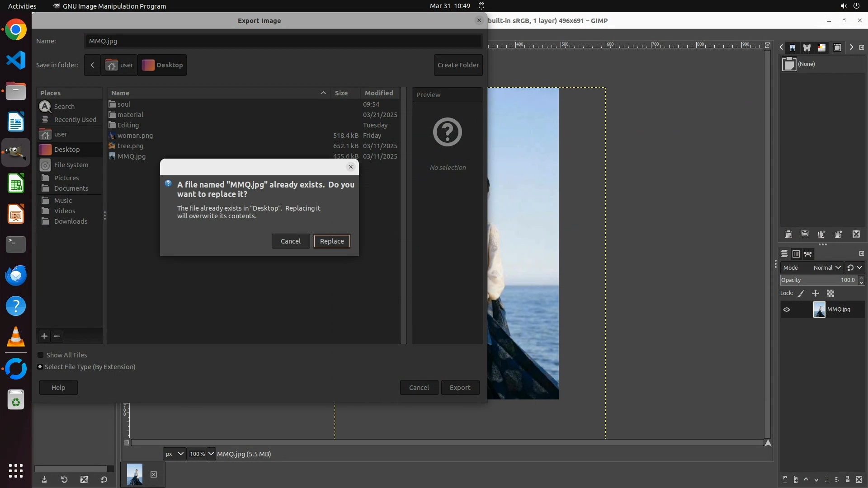Click the navigate image display arrow icon
The height and width of the screenshot is (488, 868).
(768, 443)
